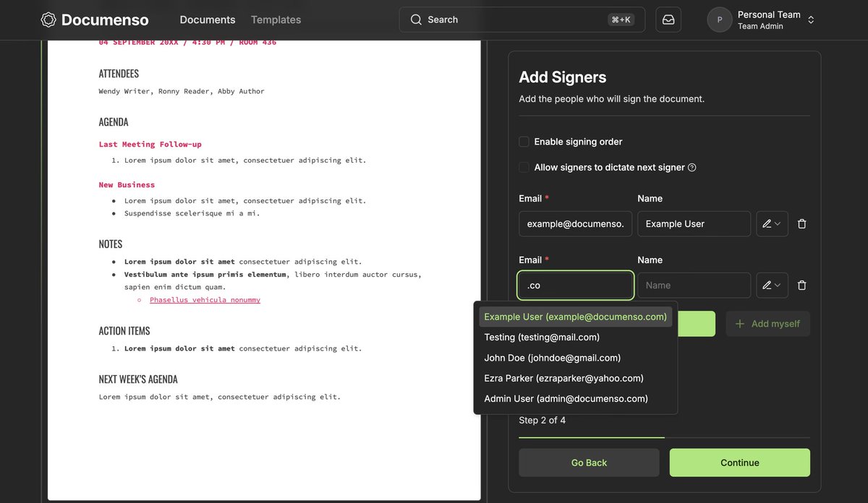This screenshot has width=868, height=503.
Task: Click the Last Meeting Follow-up heading
Action: point(150,145)
